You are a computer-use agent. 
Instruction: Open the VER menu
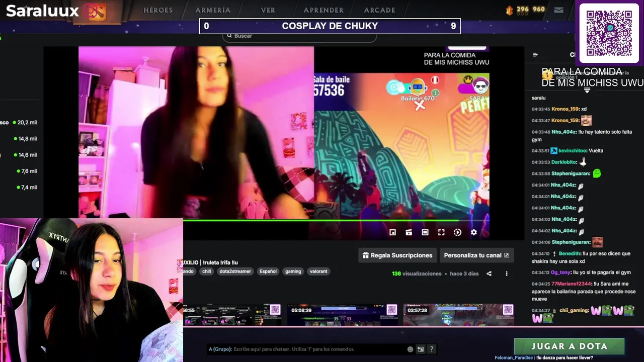[268, 10]
